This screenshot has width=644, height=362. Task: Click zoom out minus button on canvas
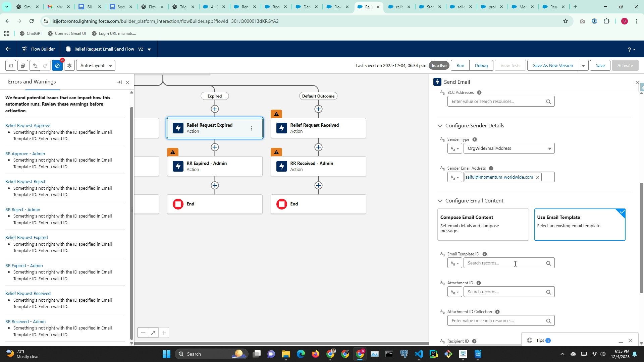point(143,333)
